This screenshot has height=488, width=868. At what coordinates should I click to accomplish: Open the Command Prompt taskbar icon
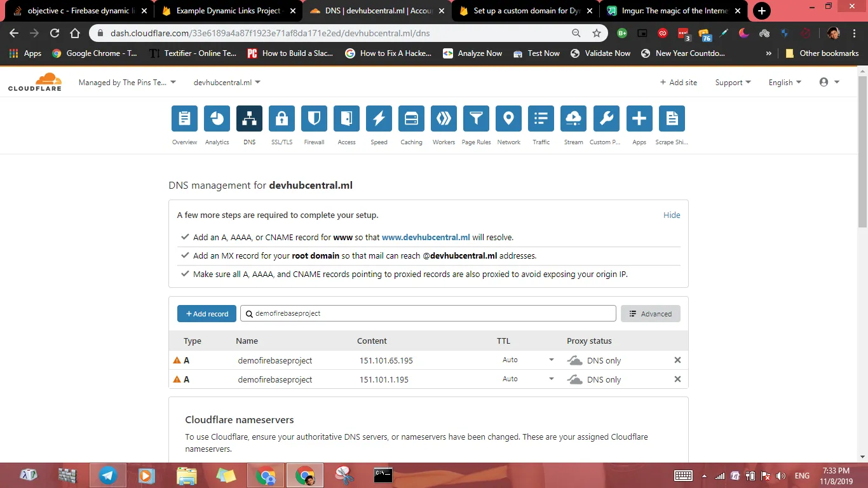[x=383, y=475]
